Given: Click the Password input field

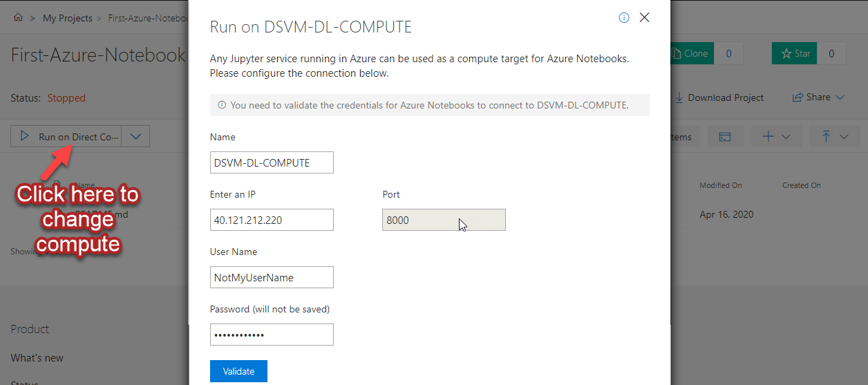Looking at the screenshot, I should coord(272,335).
